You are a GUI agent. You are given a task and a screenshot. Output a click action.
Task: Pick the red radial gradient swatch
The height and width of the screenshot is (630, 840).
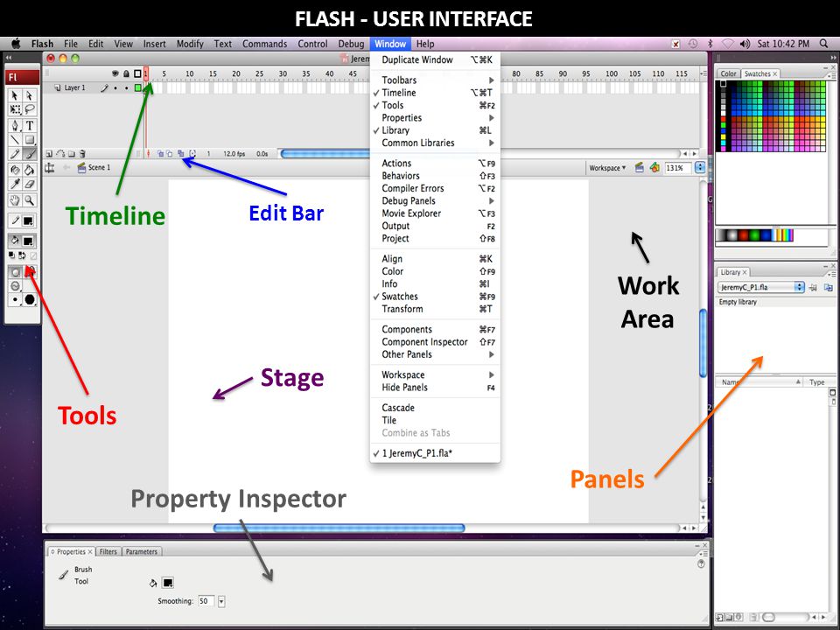click(744, 235)
